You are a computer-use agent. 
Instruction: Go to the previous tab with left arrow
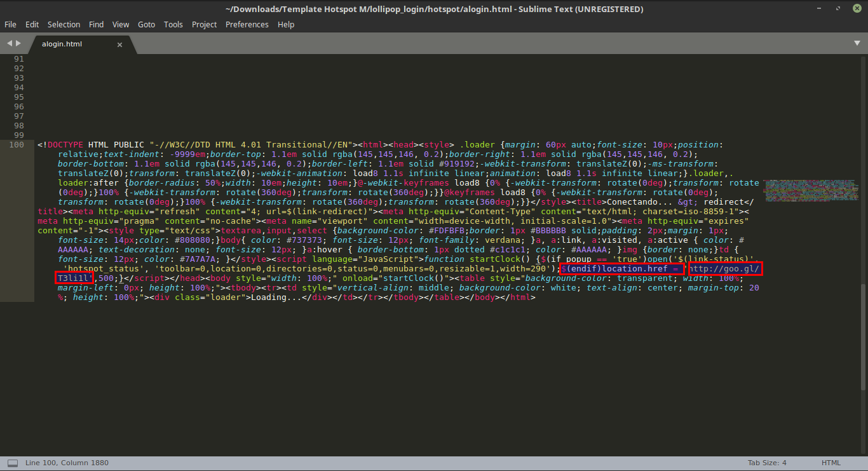click(x=10, y=43)
